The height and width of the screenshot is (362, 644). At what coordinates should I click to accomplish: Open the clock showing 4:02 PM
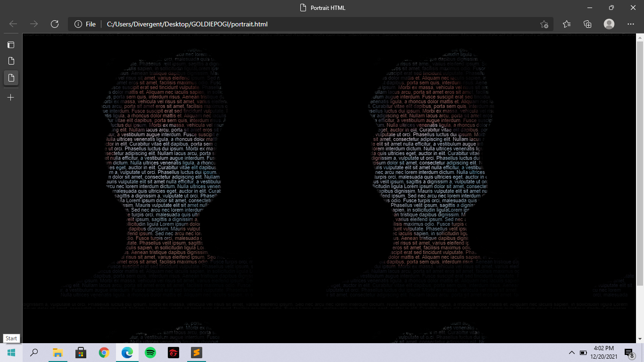tap(605, 353)
